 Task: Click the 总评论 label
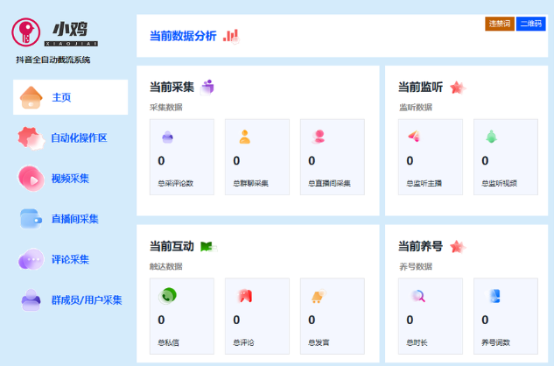point(243,343)
